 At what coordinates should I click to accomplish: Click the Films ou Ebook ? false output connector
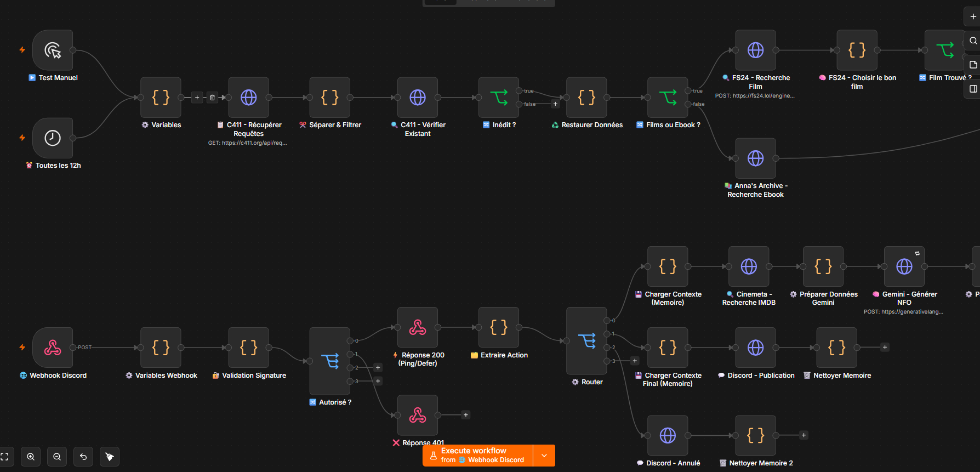click(x=688, y=104)
